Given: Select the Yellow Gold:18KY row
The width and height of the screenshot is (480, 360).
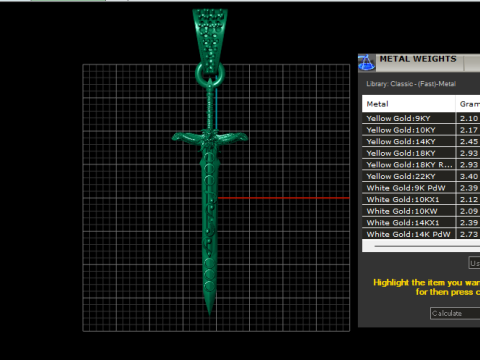Looking at the screenshot, I should pos(421,153).
